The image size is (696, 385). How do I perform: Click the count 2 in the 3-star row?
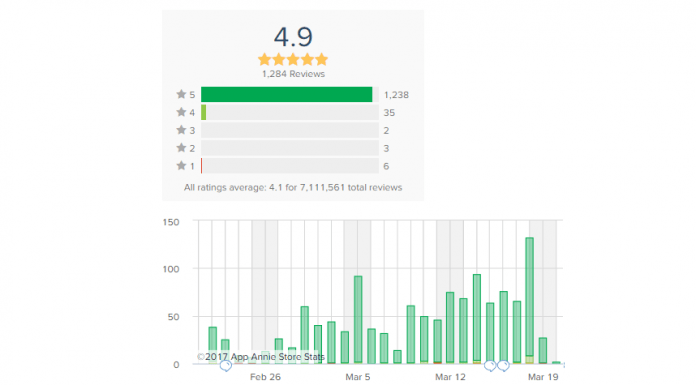(386, 131)
